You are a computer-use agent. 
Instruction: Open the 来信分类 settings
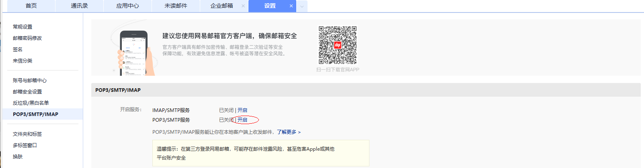[x=23, y=61]
